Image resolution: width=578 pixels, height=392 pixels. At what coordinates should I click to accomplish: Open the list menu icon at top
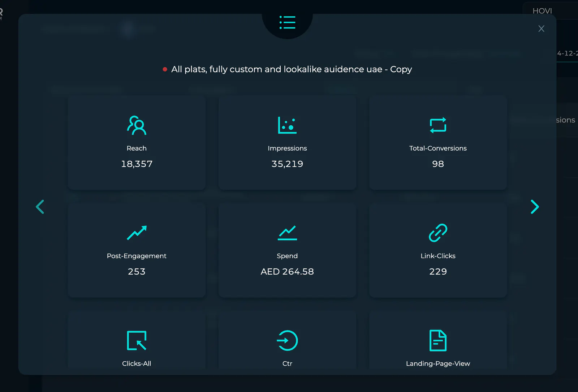coord(287,22)
